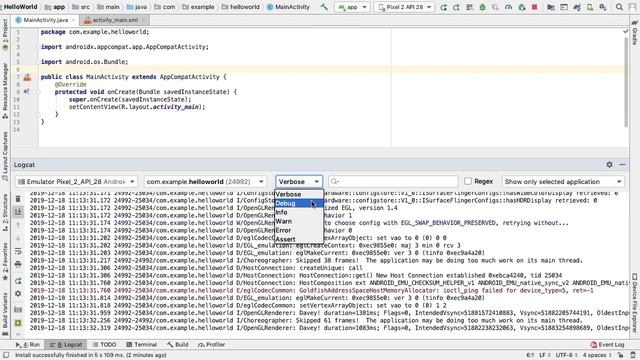The height and width of the screenshot is (360, 640).
Task: Click Attach Debugger to Android Process icon
Action: [x=522, y=7]
